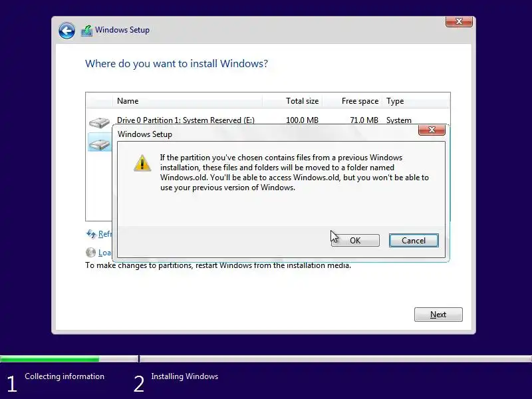Viewport: 532px width, 399px height.
Task: Go back using the blue arrow button
Action: click(66, 31)
